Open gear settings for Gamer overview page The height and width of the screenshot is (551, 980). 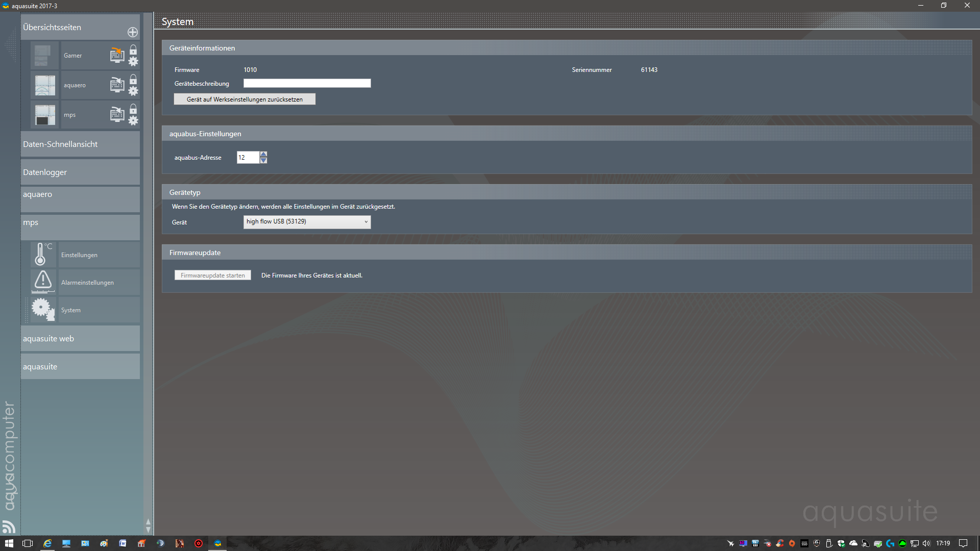tap(133, 62)
